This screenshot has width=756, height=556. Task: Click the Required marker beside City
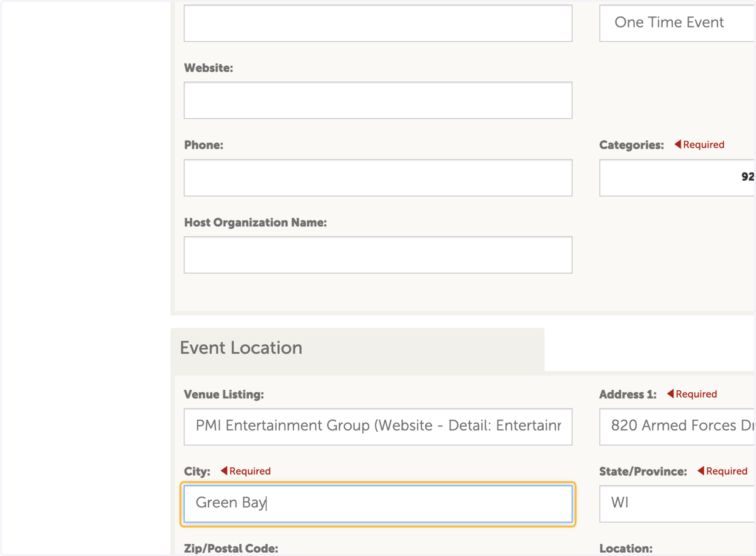pyautogui.click(x=246, y=471)
